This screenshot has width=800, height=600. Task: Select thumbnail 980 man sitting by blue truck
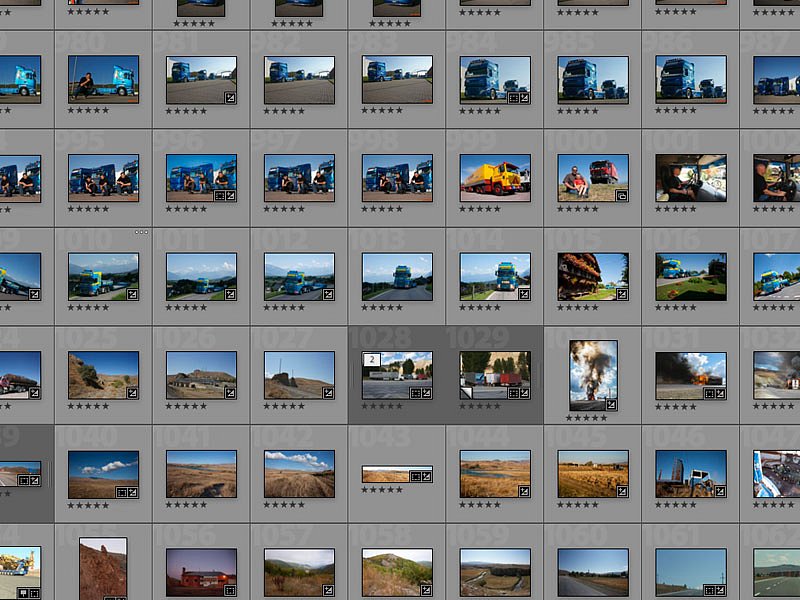click(104, 79)
